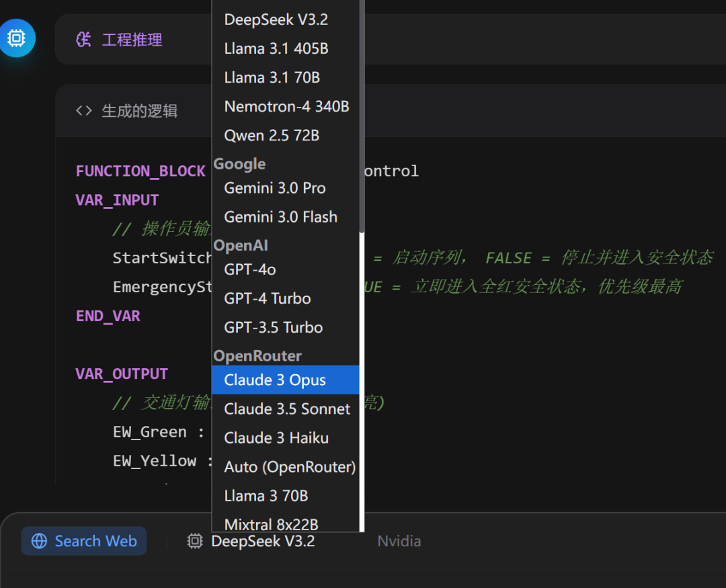The image size is (726, 588).
Task: Click the END_VAR keyword
Action: click(x=108, y=316)
